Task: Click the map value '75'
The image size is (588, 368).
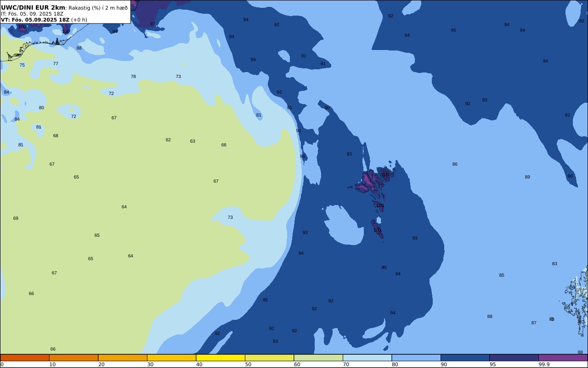Action: (22, 65)
